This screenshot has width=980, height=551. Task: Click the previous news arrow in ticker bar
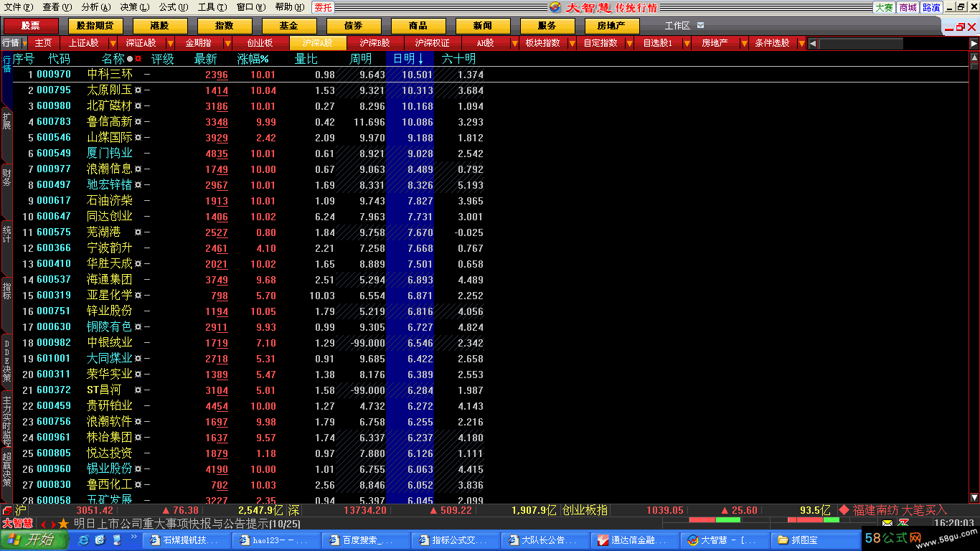point(42,524)
